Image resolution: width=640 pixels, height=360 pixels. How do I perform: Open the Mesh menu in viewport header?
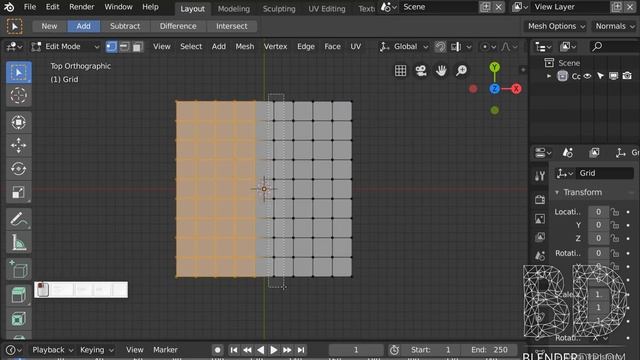244,47
